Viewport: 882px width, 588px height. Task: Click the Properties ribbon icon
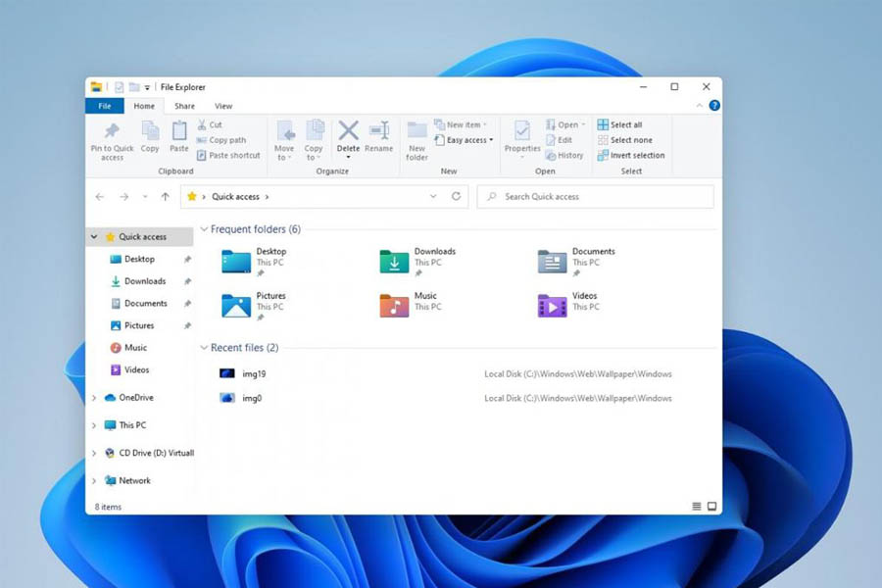[x=522, y=131]
